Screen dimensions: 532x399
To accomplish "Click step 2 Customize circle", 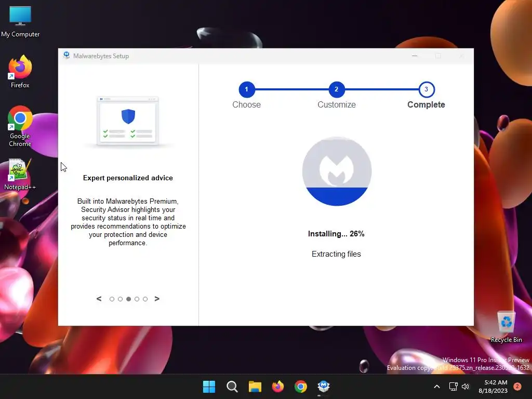I will click(x=337, y=89).
